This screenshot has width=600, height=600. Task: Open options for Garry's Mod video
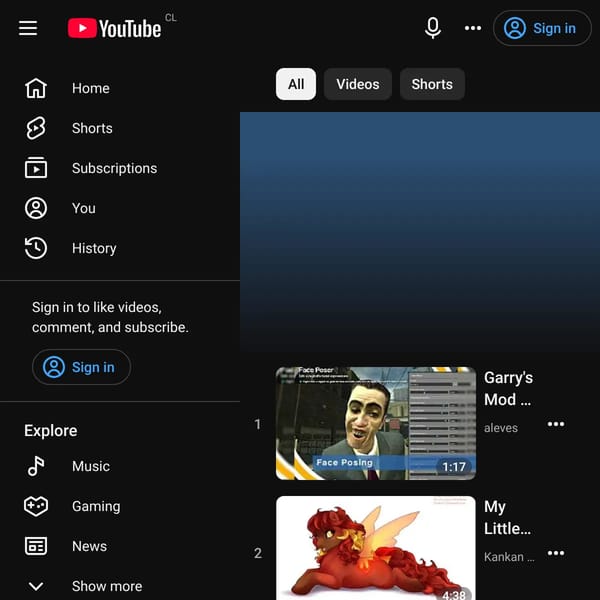click(556, 424)
